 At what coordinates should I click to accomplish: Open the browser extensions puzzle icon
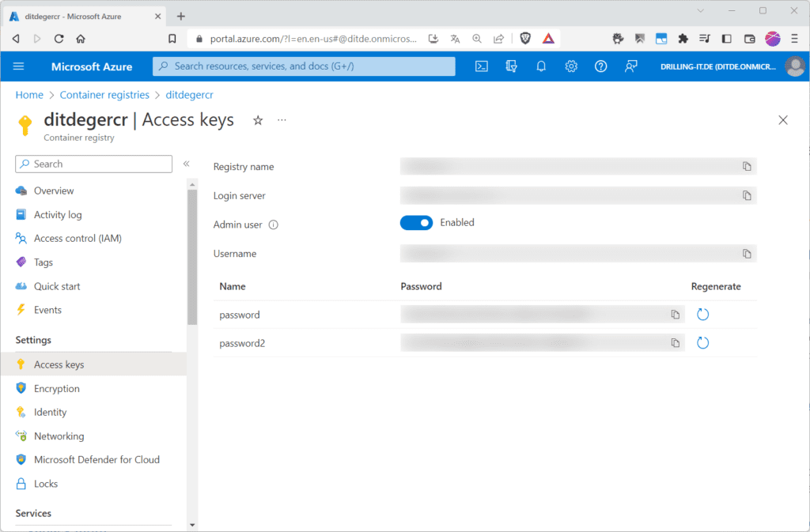coord(683,38)
